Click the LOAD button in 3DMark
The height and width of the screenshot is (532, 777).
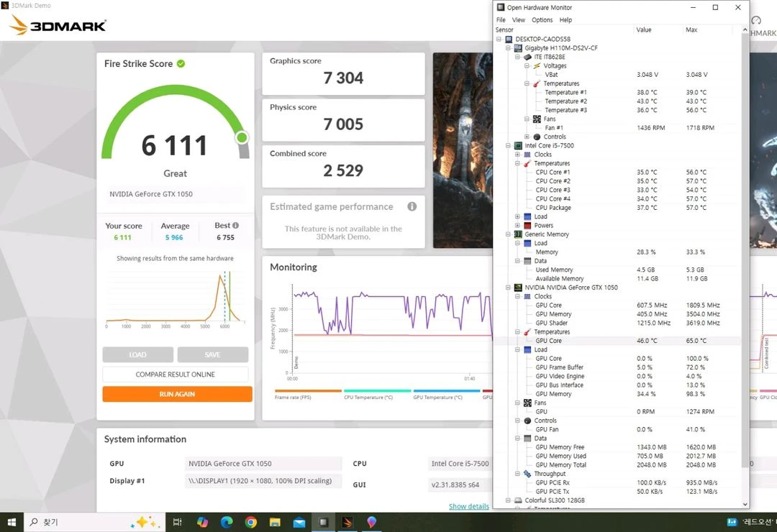[137, 354]
